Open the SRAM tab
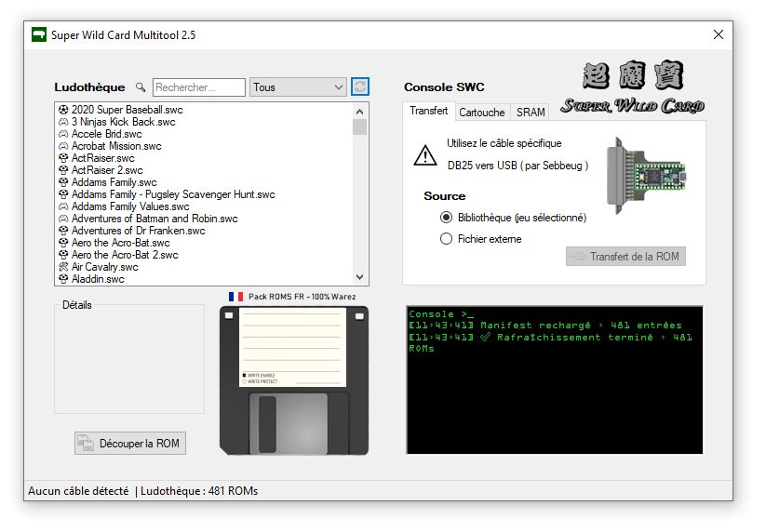The image size is (766, 532). click(530, 113)
